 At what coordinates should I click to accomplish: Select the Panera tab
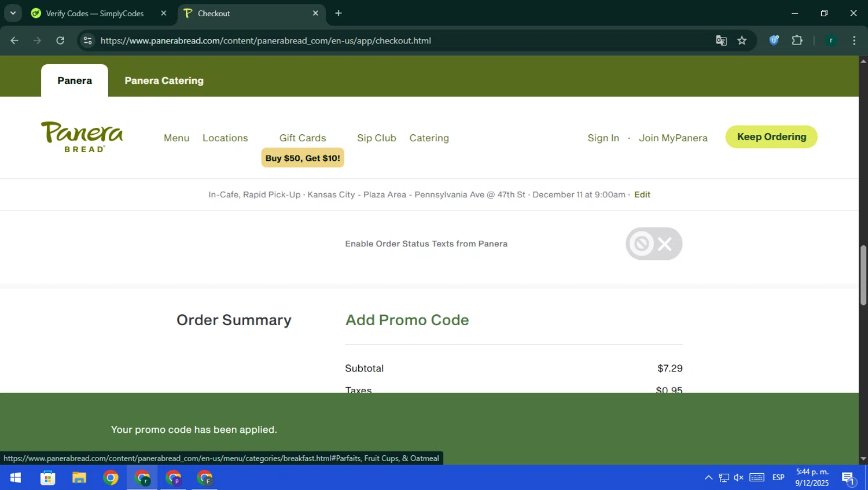point(75,80)
